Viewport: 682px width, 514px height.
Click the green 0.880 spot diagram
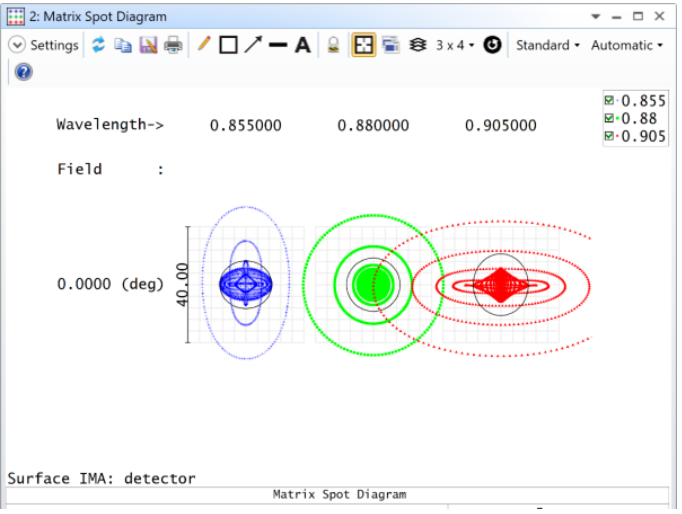(373, 285)
